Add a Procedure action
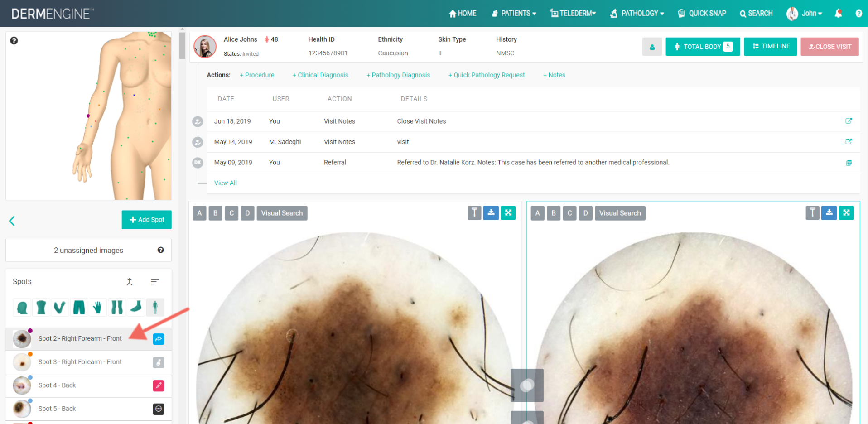The height and width of the screenshot is (424, 868). pos(257,75)
